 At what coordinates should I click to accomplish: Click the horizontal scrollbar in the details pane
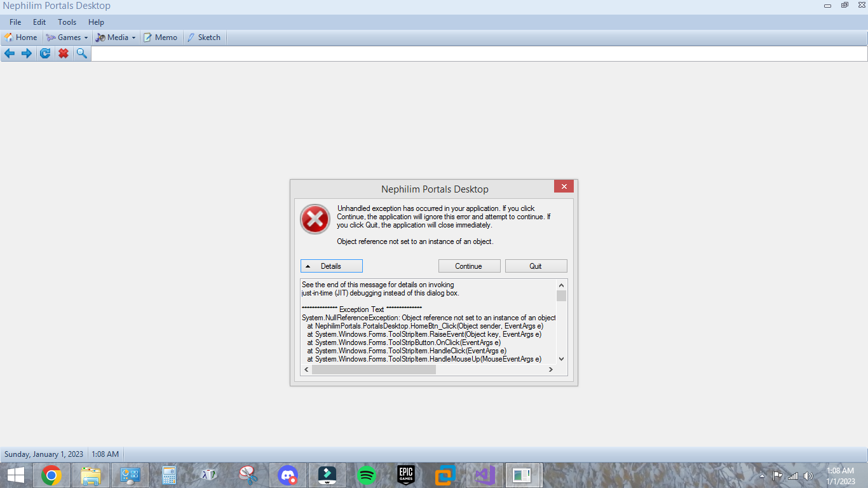(x=374, y=369)
